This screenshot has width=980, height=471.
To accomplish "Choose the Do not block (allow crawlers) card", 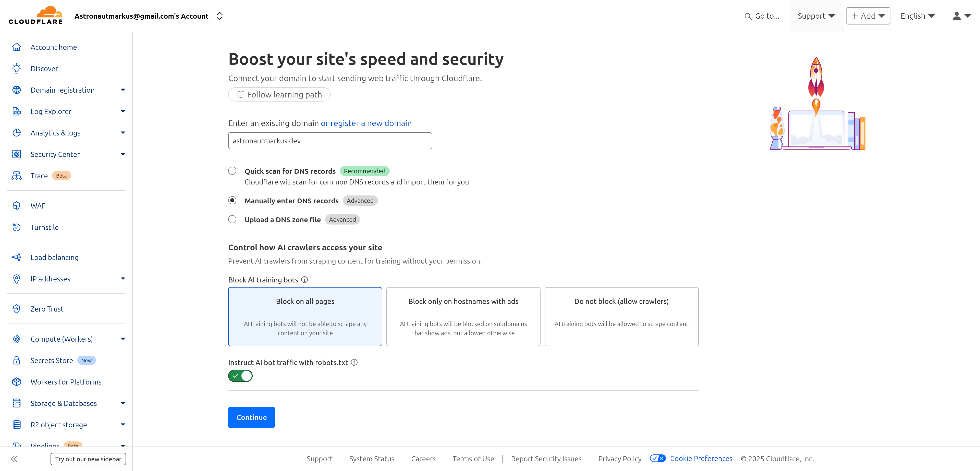I will pyautogui.click(x=621, y=317).
